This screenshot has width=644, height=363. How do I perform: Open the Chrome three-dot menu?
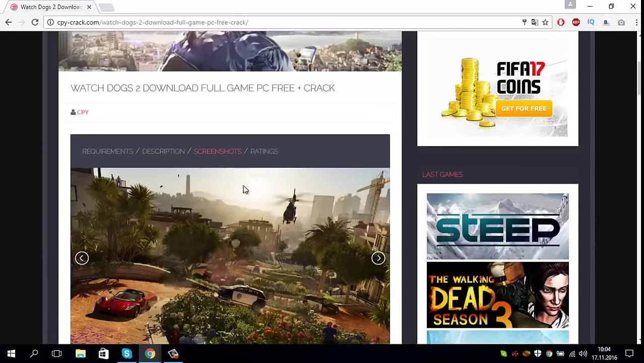[636, 22]
